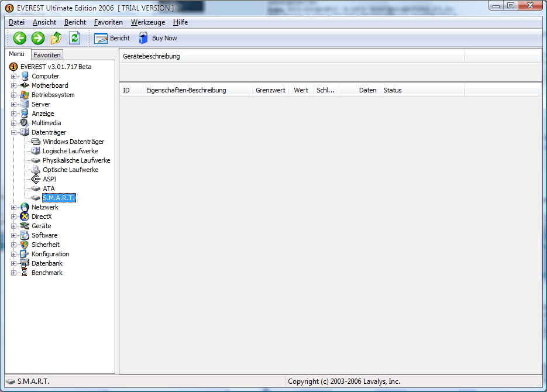Open the Werkzeuge menu

[x=148, y=22]
